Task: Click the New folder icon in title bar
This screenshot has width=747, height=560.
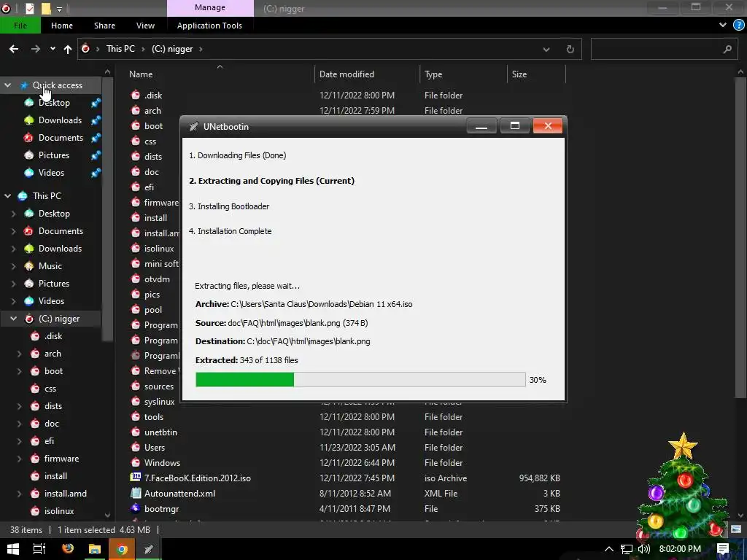Action: point(46,8)
